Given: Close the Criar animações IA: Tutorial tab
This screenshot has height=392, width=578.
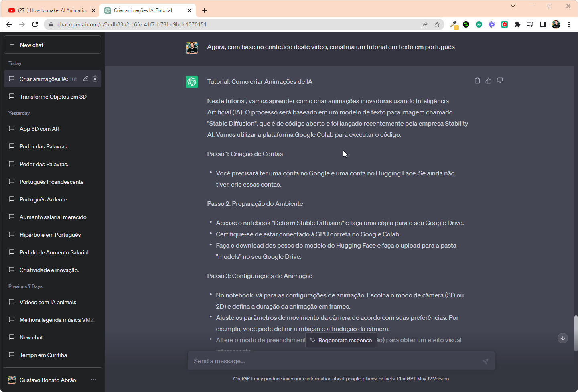Looking at the screenshot, I should tap(189, 10).
